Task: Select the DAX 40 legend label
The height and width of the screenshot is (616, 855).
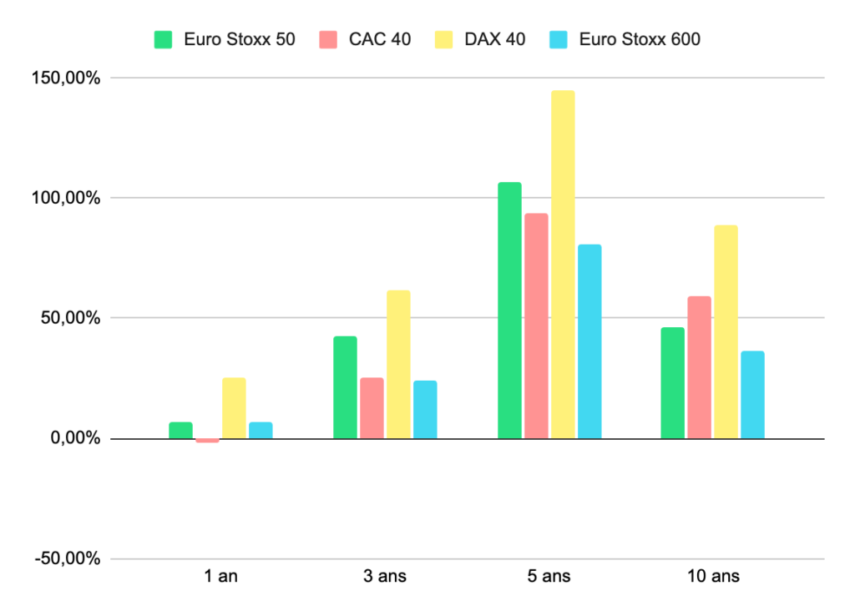Action: (495, 39)
